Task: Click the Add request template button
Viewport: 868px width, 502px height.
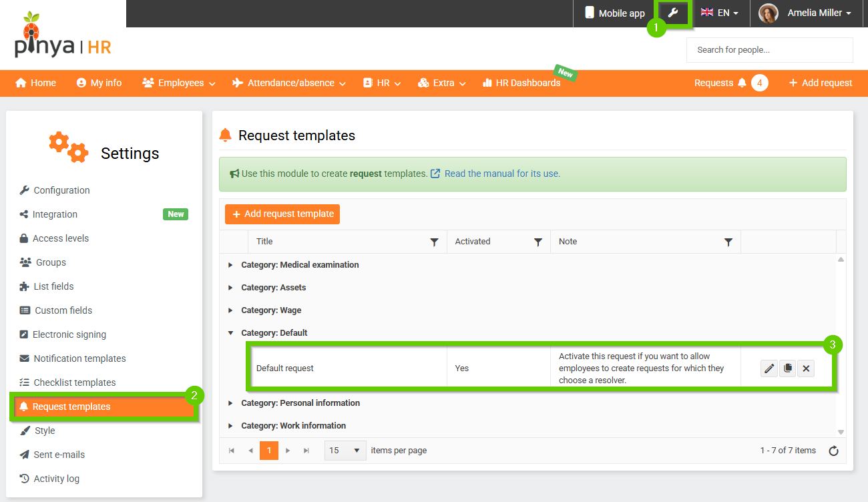Action: click(282, 214)
